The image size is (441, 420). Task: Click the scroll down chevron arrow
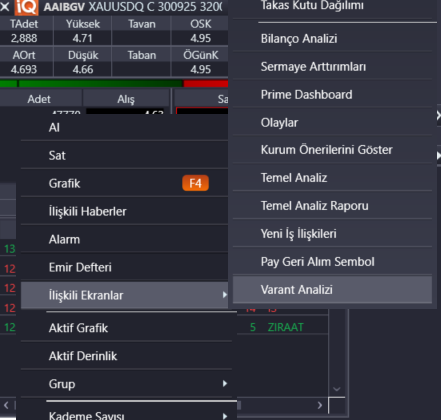point(337,389)
